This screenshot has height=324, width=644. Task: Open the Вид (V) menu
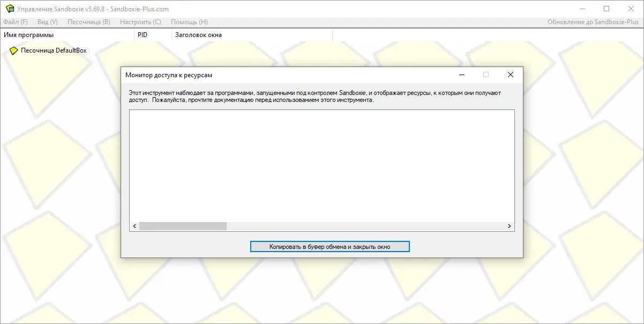48,22
